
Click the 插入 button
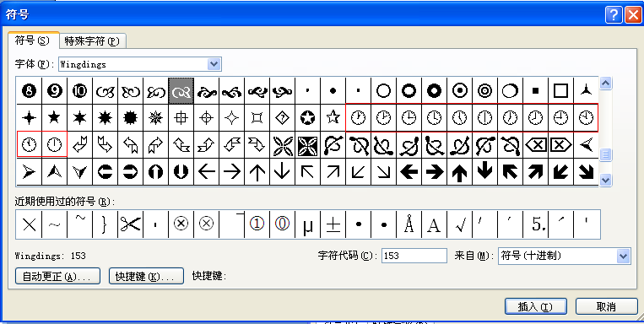[536, 306]
